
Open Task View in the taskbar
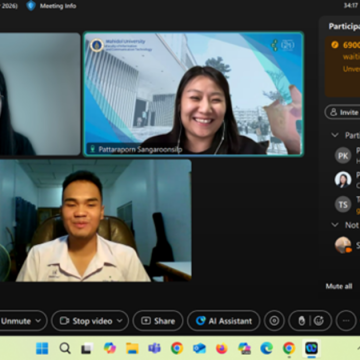click(87, 348)
